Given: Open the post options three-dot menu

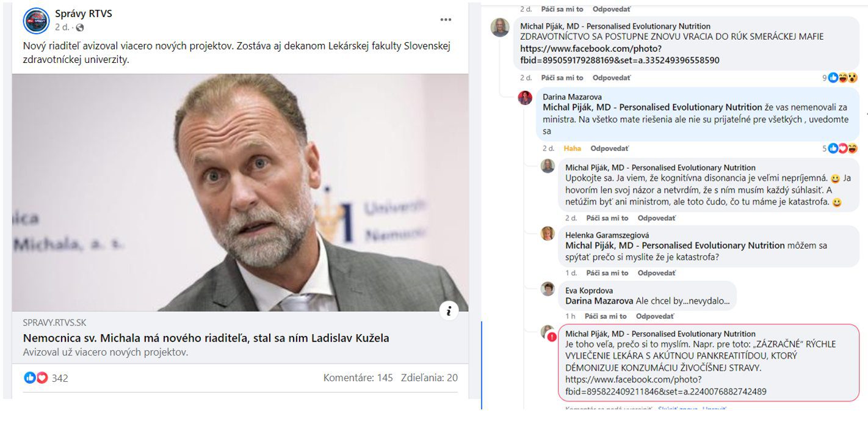Looking at the screenshot, I should (446, 20).
